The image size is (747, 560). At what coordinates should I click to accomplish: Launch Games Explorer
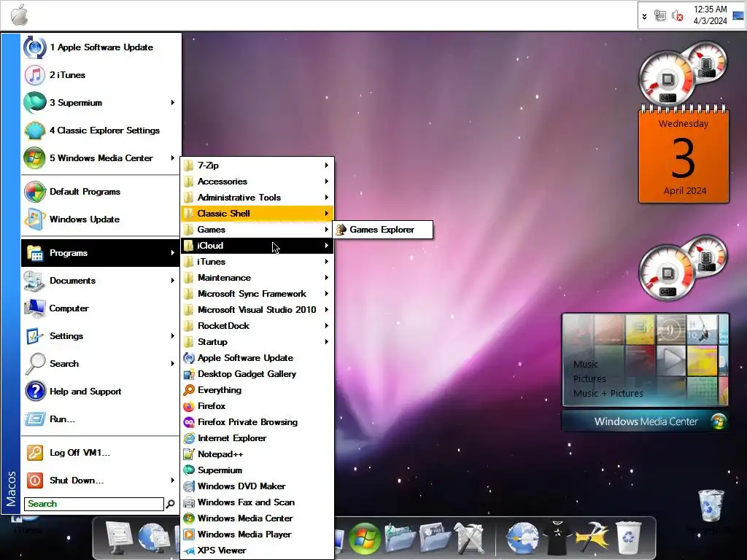coord(383,230)
